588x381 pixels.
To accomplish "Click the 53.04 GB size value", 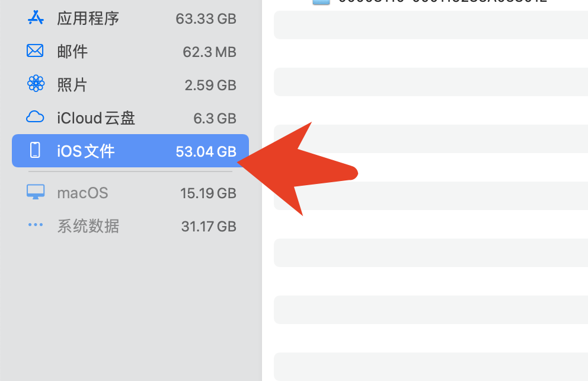I will (x=206, y=151).
